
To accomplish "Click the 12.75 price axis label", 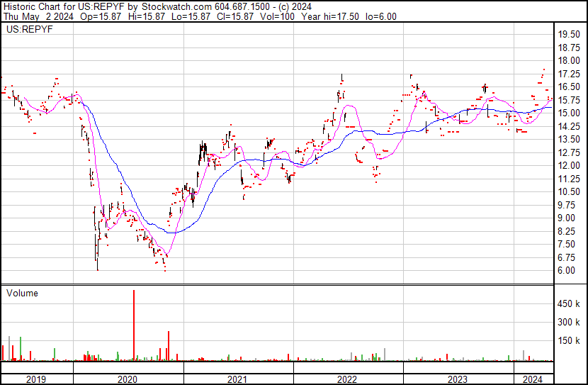I will coord(569,152).
